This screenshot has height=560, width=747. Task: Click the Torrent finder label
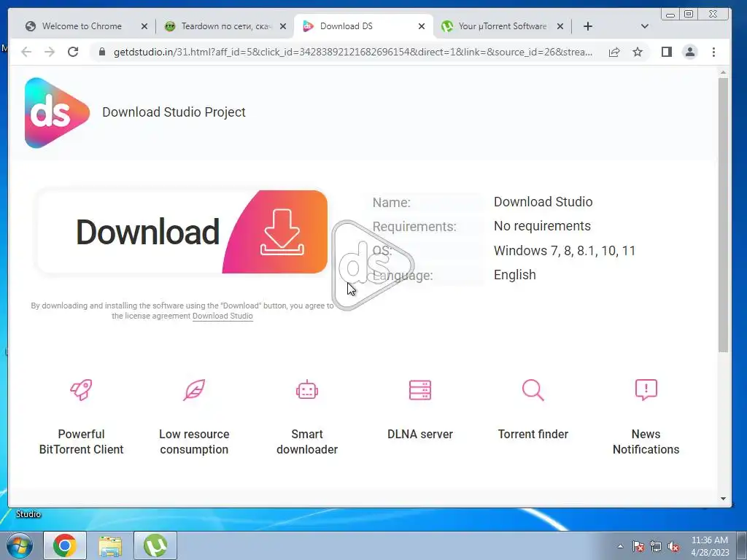533,435
